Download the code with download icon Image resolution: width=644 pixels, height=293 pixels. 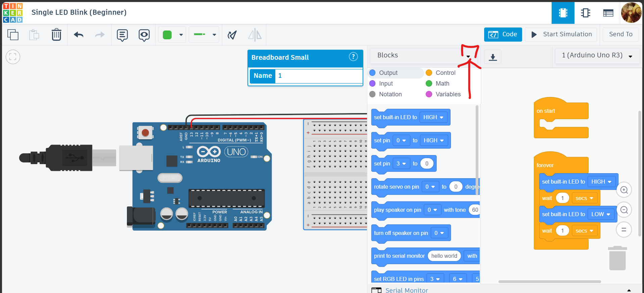pyautogui.click(x=493, y=57)
